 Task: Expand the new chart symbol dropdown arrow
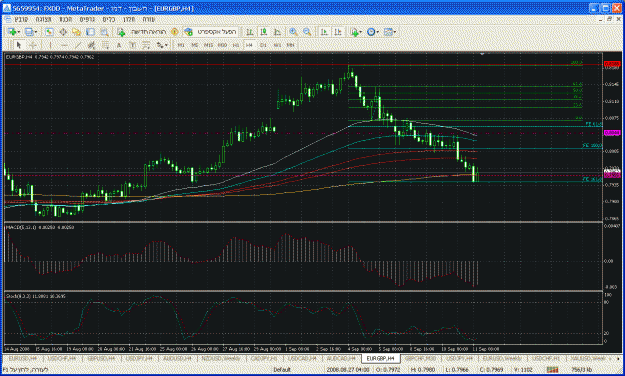18,32
